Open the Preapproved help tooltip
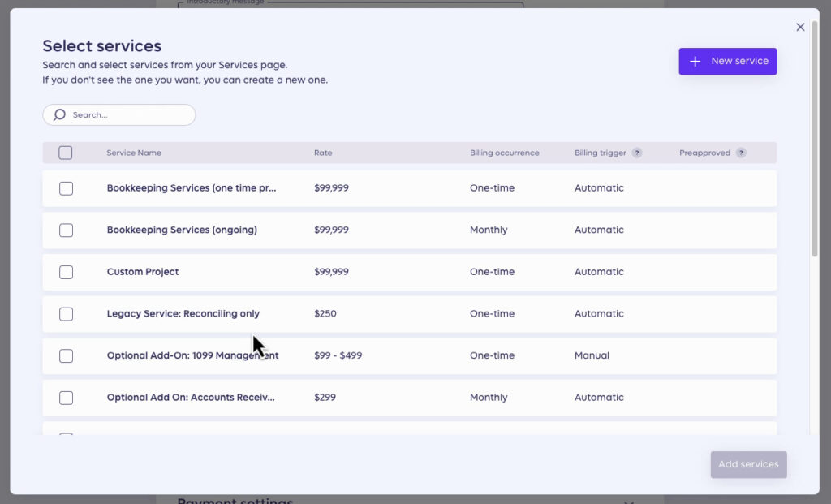This screenshot has height=504, width=831. coord(740,152)
